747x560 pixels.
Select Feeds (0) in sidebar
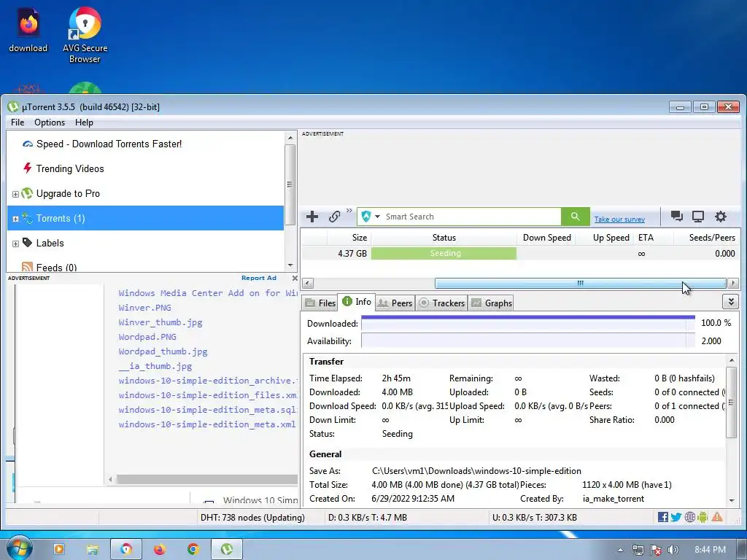point(49,267)
